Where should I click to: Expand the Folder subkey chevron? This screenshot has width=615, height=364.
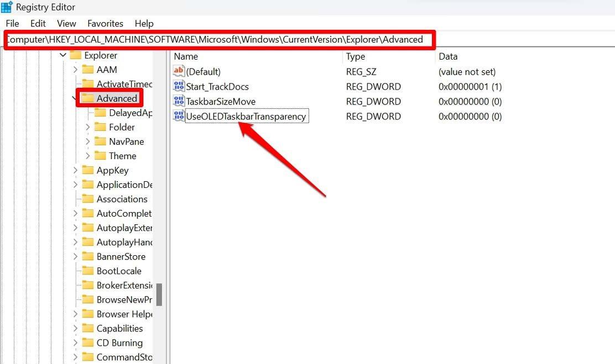(88, 127)
